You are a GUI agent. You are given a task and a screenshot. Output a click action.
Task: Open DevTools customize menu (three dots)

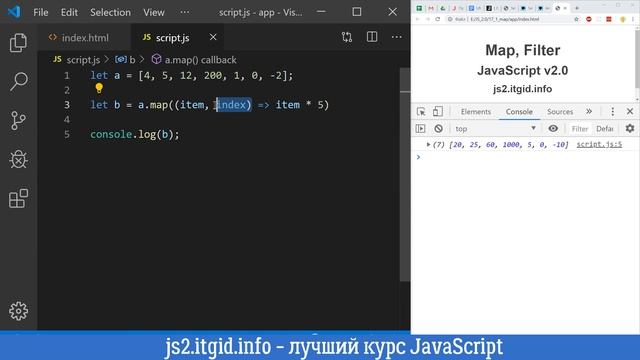612,111
